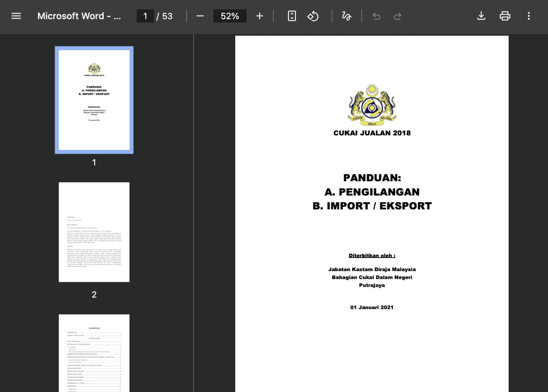The height and width of the screenshot is (392, 548).
Task: Click thumbnail label number 1
Action: click(x=94, y=163)
